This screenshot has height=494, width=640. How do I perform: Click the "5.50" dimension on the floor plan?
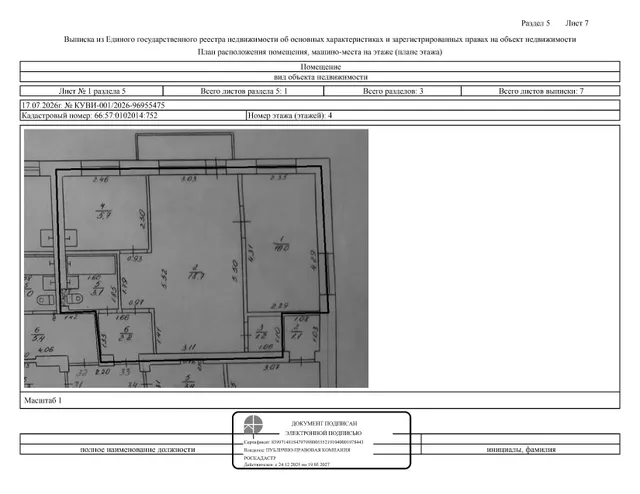click(x=234, y=271)
